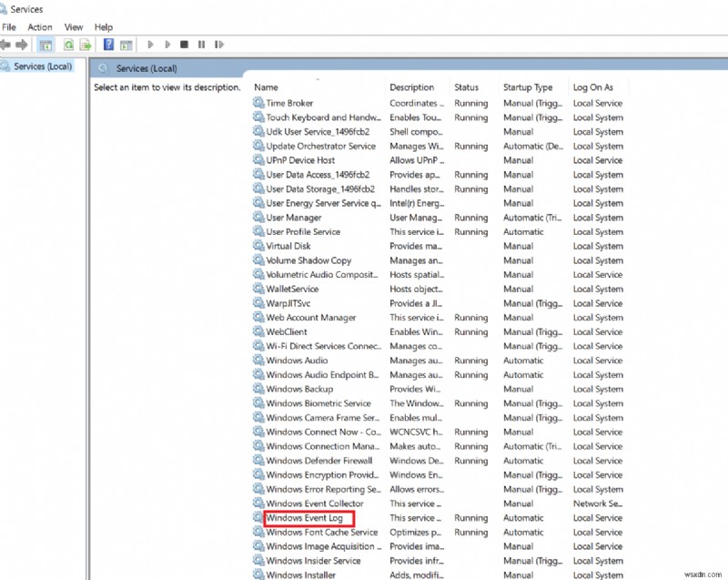Open the Action menu
This screenshot has width=728, height=580.
(x=40, y=26)
